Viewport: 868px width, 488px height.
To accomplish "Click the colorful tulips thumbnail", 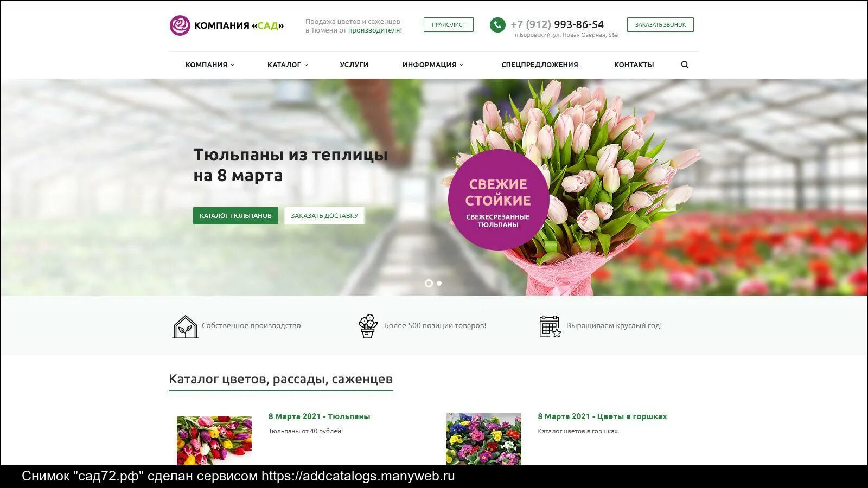I will tap(214, 440).
